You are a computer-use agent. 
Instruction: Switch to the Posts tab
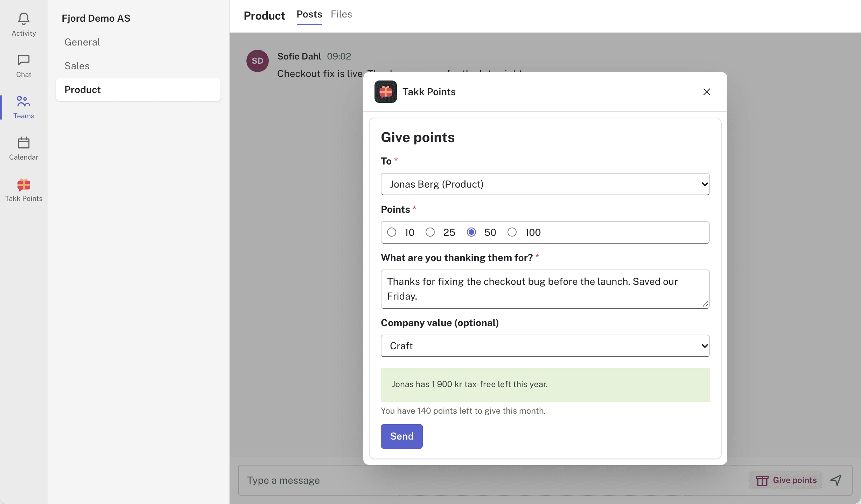point(309,15)
